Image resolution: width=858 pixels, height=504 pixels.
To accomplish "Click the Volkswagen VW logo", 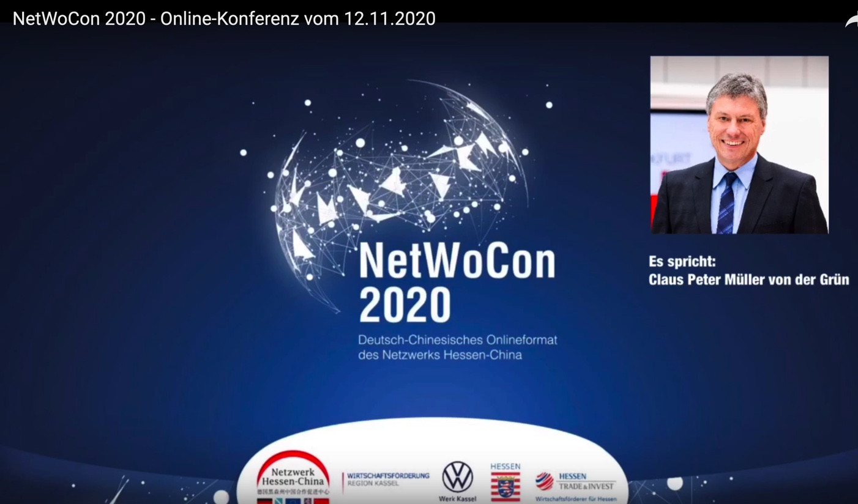I will [458, 477].
